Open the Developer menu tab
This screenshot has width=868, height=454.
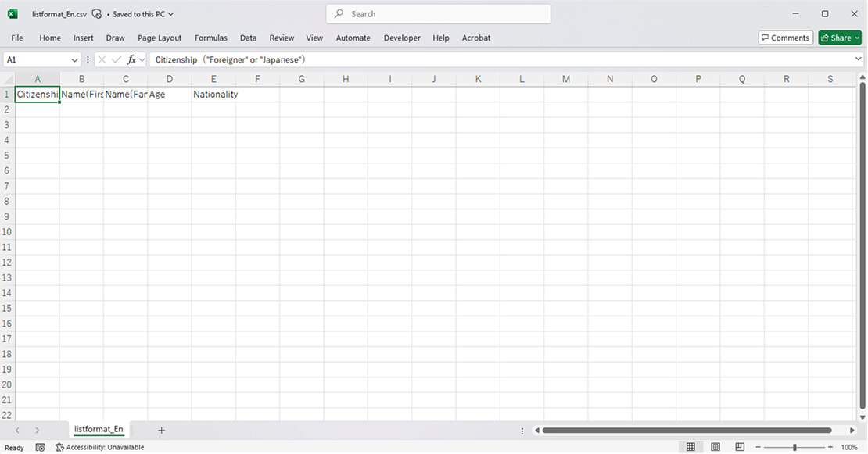(402, 38)
